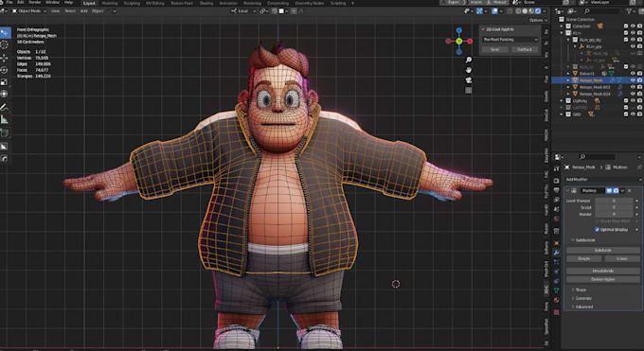Screen dimensions: 644x351
Task: Adjust the Level Viewport value field
Action: [615, 201]
